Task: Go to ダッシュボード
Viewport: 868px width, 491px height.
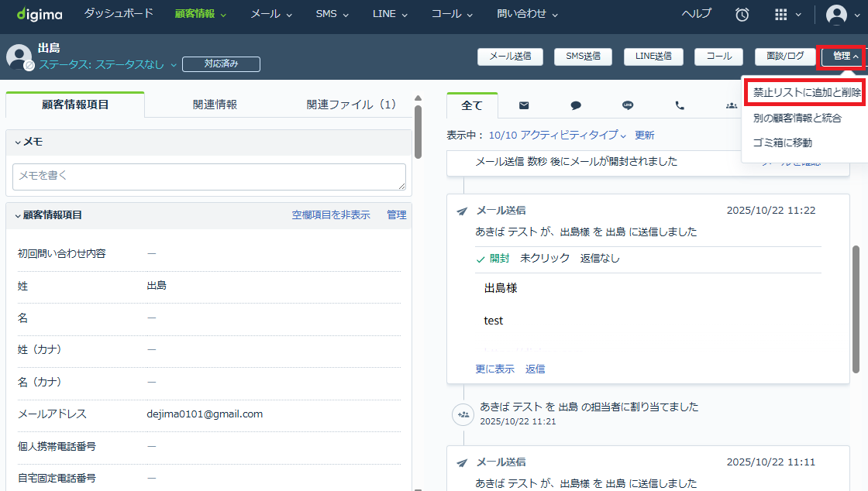Action: 119,13
